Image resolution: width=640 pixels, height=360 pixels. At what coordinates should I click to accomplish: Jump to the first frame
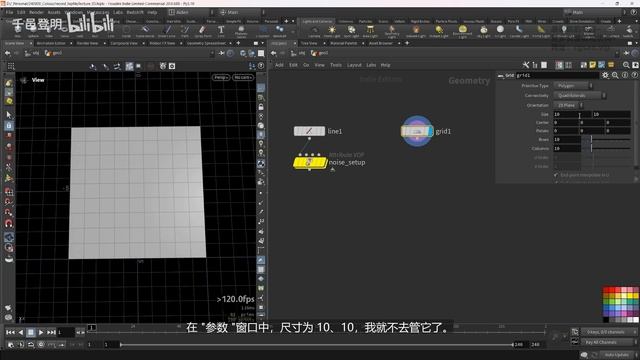point(10,333)
